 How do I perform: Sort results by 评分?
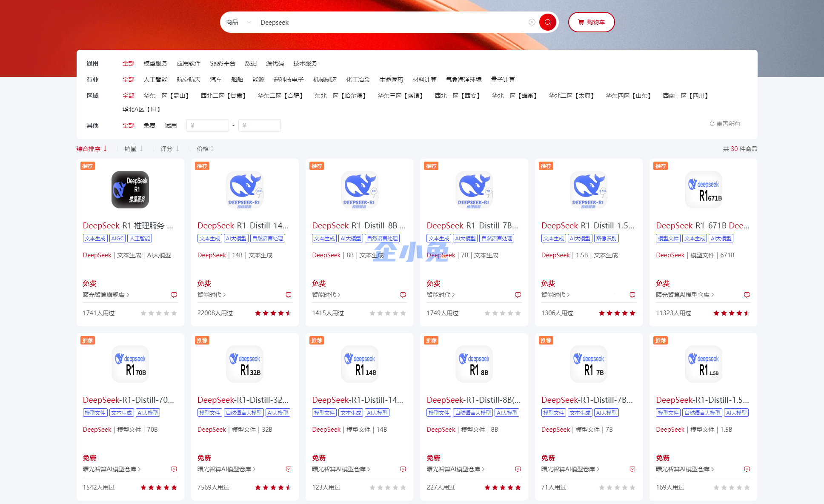coord(170,149)
